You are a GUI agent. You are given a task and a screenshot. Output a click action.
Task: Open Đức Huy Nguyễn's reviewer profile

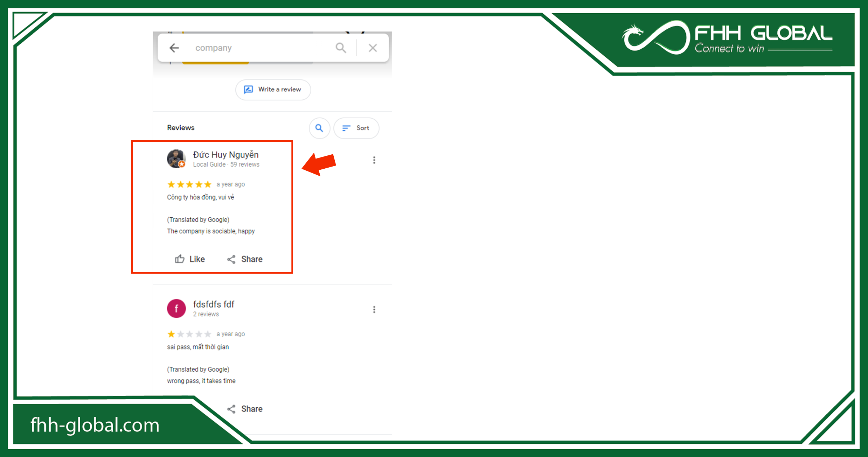pos(225,154)
